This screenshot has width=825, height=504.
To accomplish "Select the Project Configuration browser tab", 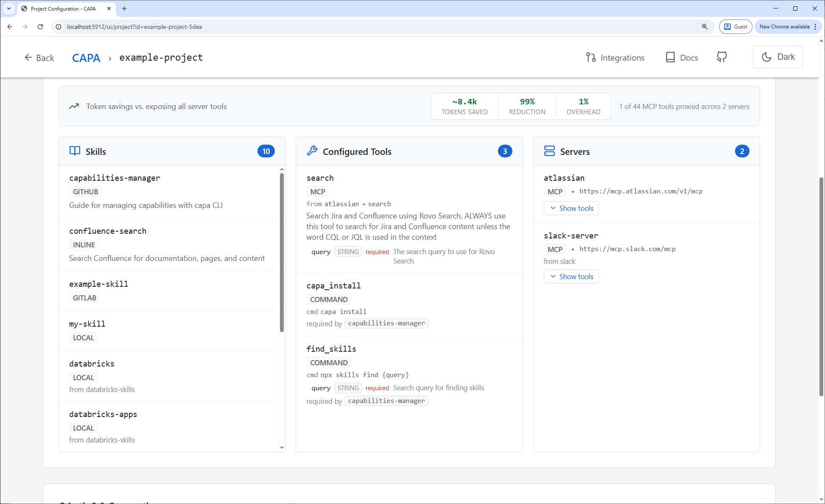I will pyautogui.click(x=63, y=8).
